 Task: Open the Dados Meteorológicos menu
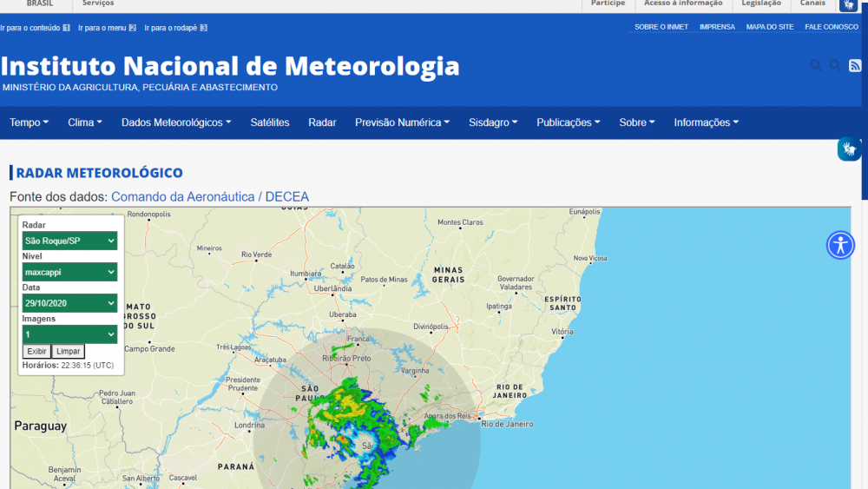click(x=176, y=122)
